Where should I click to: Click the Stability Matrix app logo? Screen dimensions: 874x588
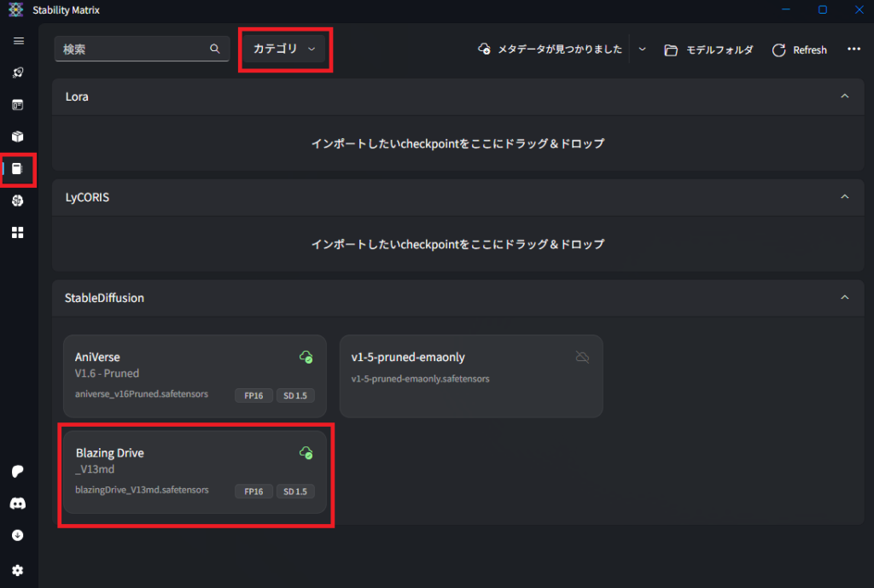click(x=16, y=9)
